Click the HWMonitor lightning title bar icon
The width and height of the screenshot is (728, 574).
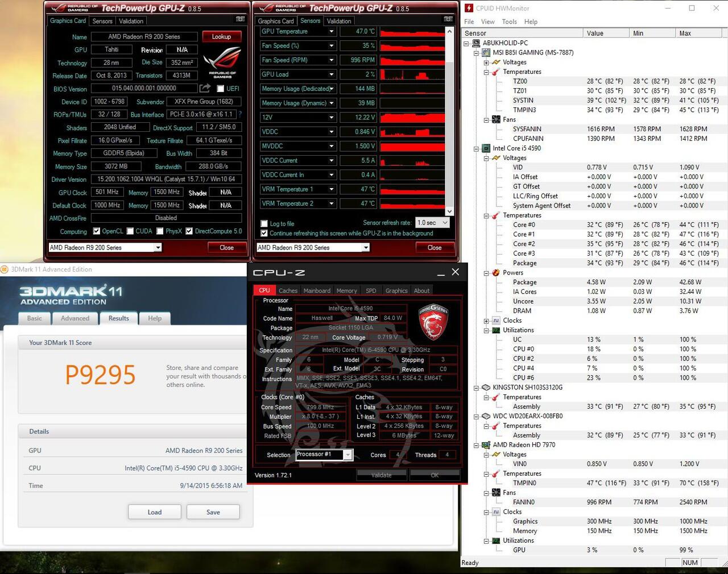(x=469, y=8)
